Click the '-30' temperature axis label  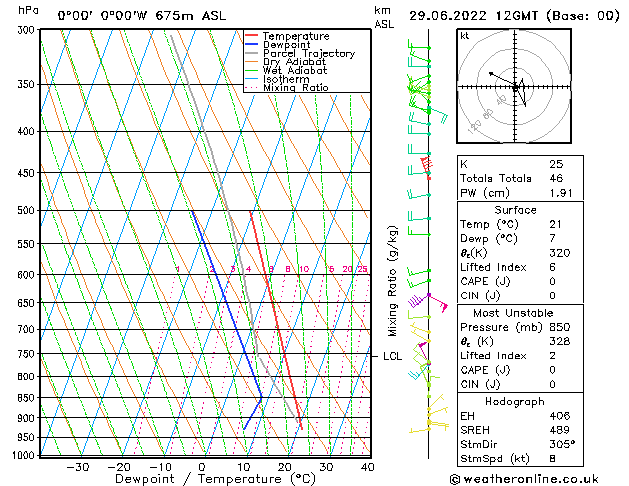78,467
